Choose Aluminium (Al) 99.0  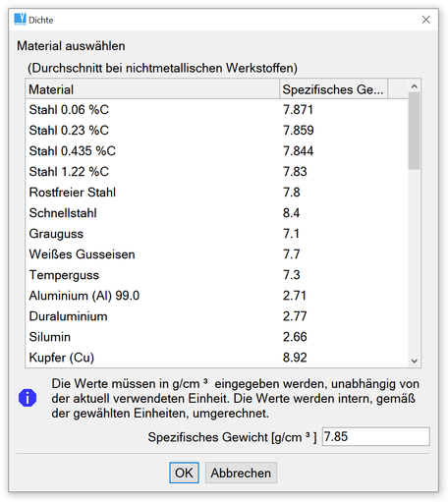[217, 296]
